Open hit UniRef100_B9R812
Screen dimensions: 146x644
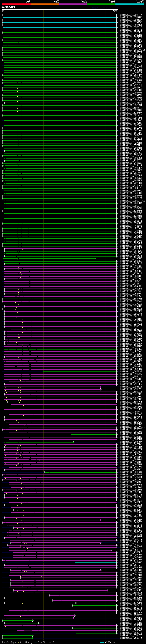tap(131, 27)
